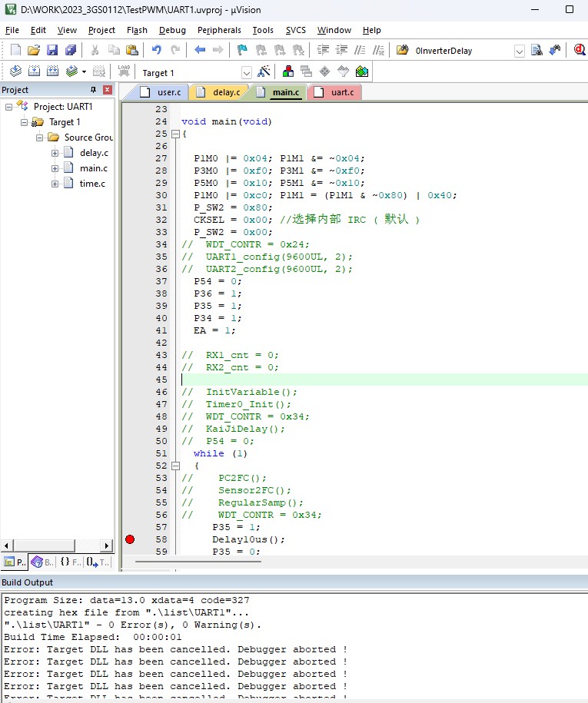The width and height of the screenshot is (588, 703).
Task: Undo the last edit
Action: click(156, 50)
